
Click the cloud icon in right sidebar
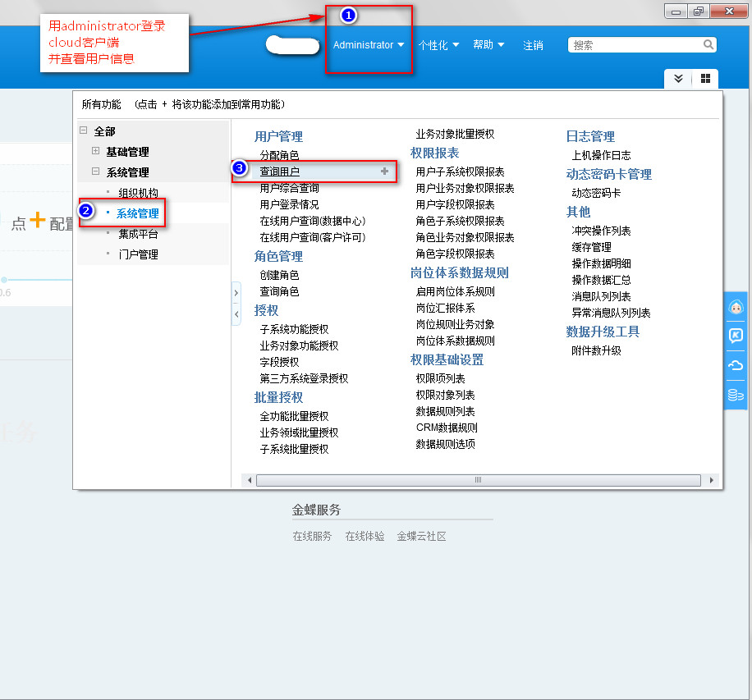point(736,365)
